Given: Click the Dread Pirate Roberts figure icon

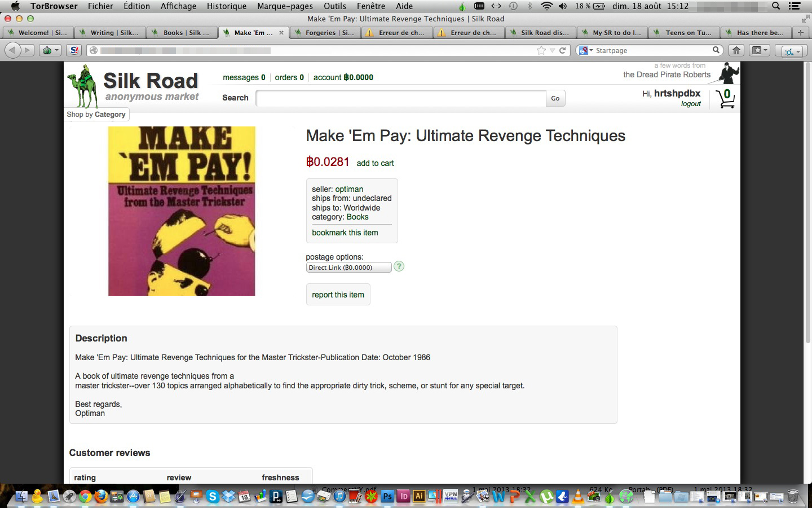Looking at the screenshot, I should coord(727,73).
